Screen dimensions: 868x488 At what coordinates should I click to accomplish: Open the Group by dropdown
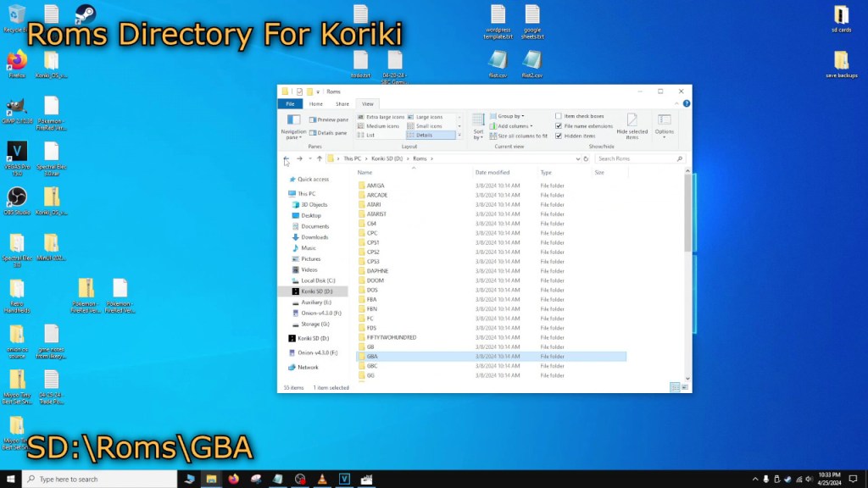509,115
